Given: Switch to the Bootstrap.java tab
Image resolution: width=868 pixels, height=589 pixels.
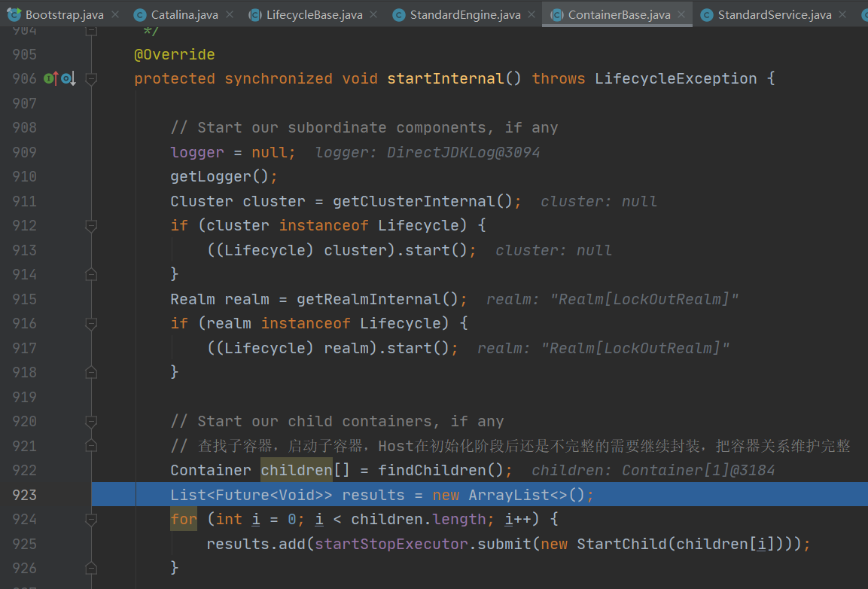Looking at the screenshot, I should coord(64,15).
